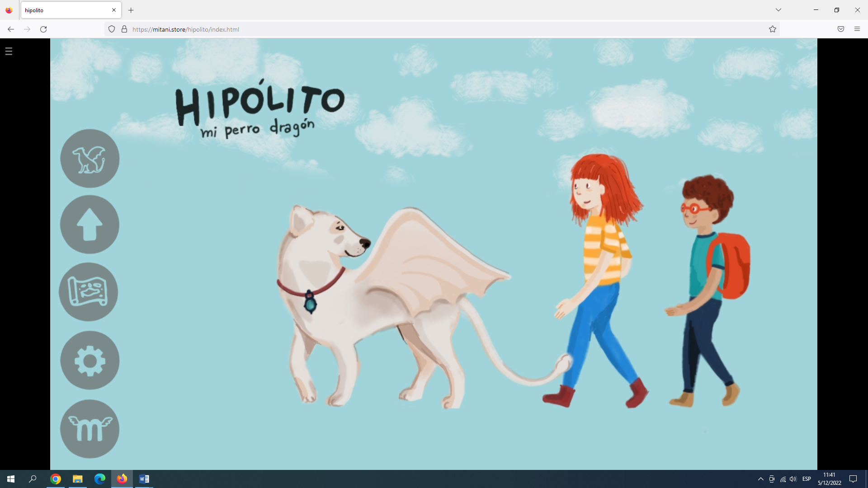Open Firefox application menu

point(857,29)
